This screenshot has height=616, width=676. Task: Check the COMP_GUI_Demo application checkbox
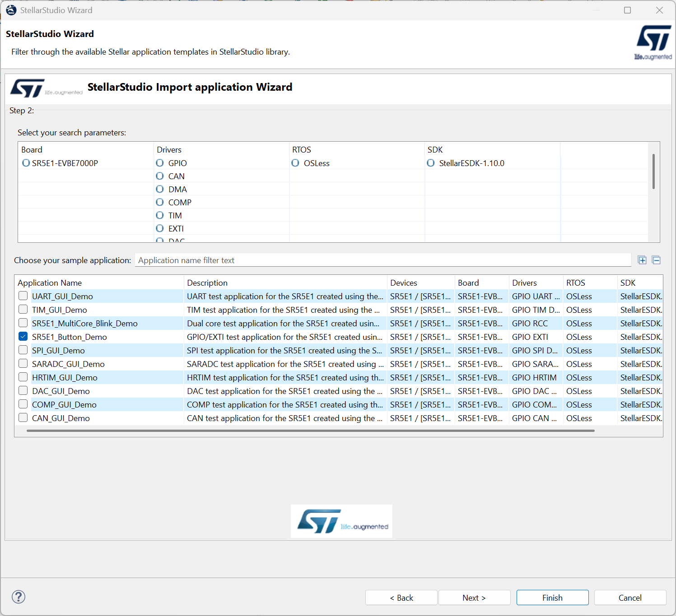point(23,404)
